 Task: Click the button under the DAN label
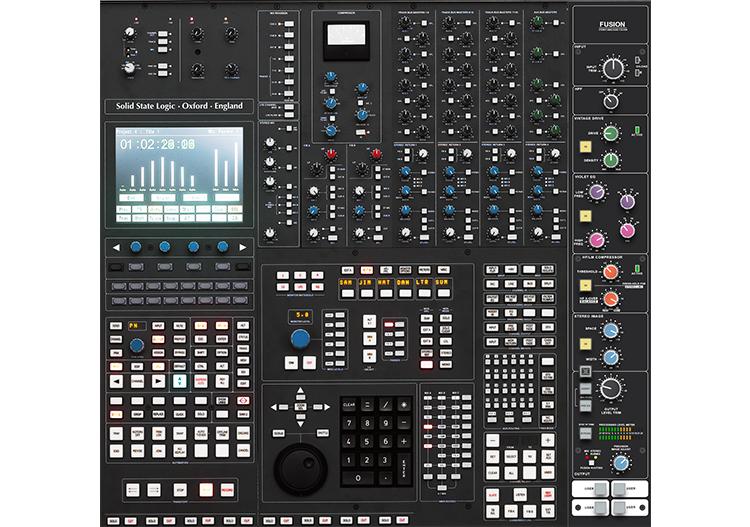point(405,293)
